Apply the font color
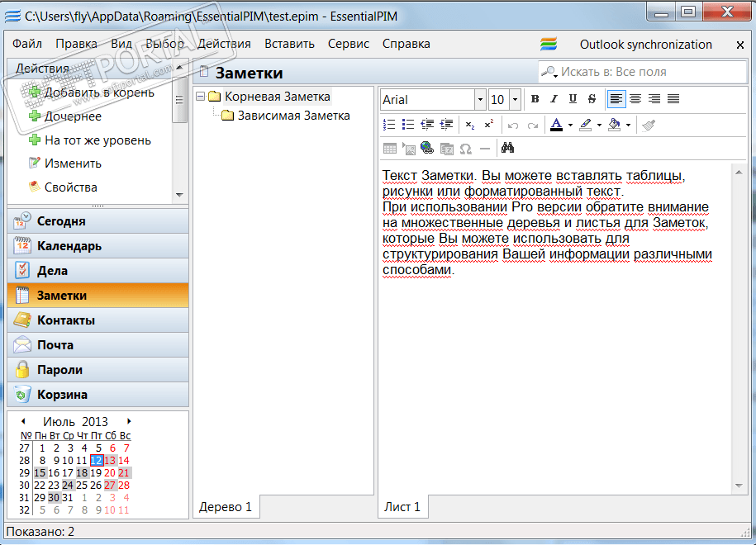 point(556,125)
